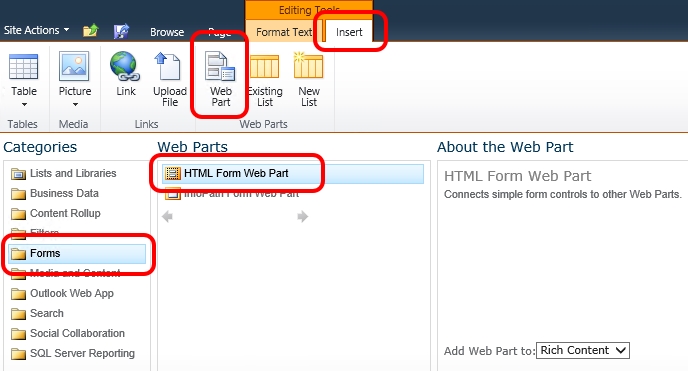Open the Add Web Part to dropdown
The width and height of the screenshot is (688, 371).
(583, 350)
